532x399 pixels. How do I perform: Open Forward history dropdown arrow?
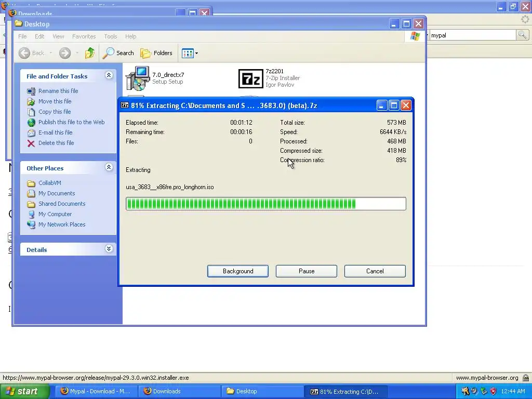(77, 53)
